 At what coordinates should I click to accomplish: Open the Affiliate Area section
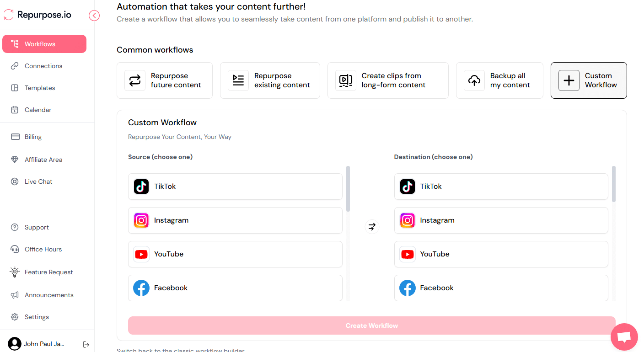[43, 159]
